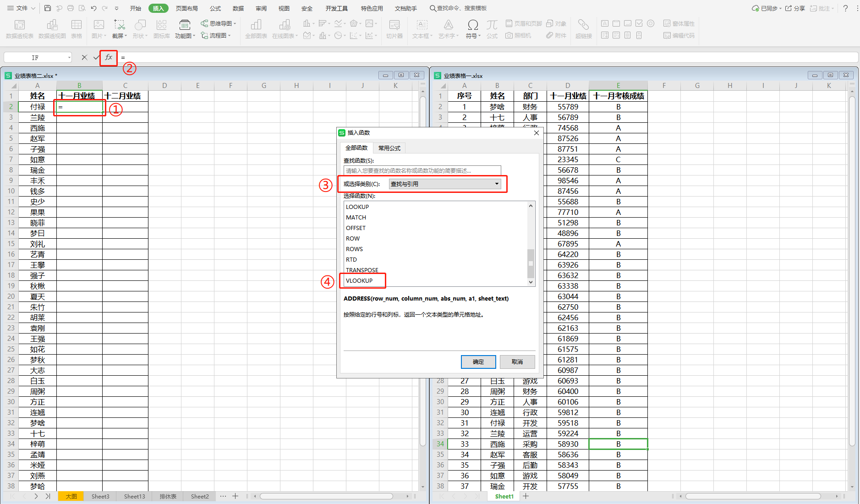Click the fx insert function button
The height and width of the screenshot is (504, 860).
click(109, 58)
